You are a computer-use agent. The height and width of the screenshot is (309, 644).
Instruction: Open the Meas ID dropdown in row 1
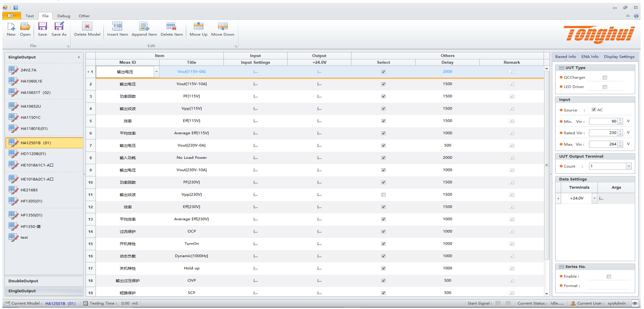click(x=156, y=72)
